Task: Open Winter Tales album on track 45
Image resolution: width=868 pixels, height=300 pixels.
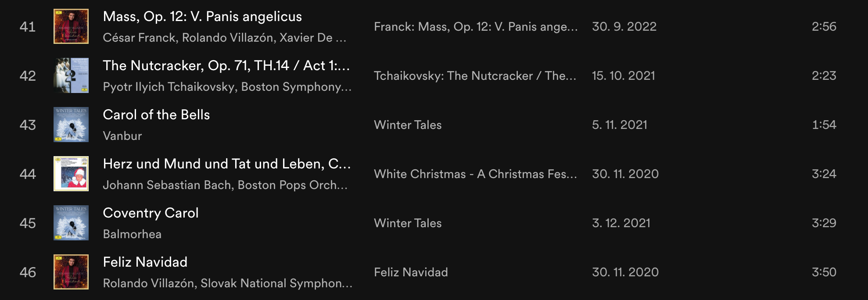Action: pyautogui.click(x=408, y=223)
